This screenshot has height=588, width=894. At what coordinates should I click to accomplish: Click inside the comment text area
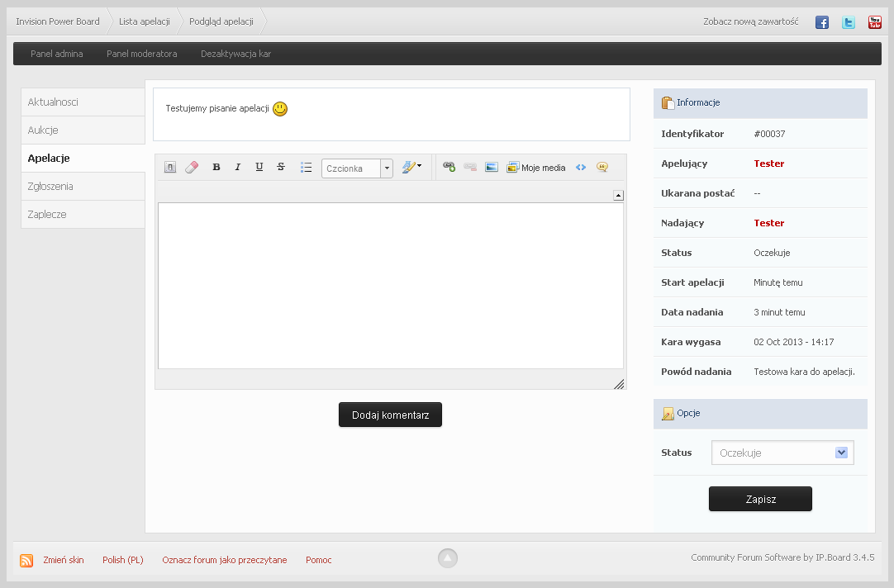click(x=390, y=285)
